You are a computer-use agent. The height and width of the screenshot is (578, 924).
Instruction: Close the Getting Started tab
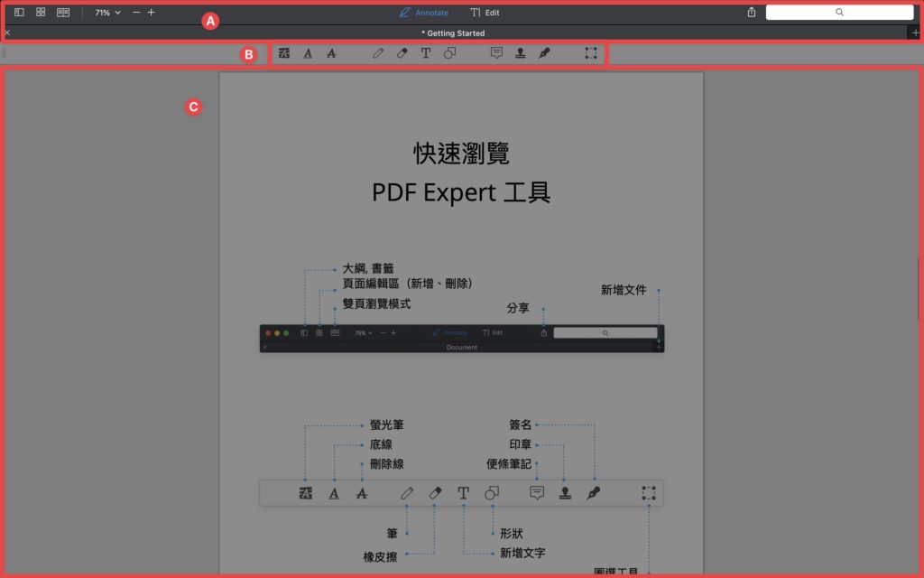(7, 33)
